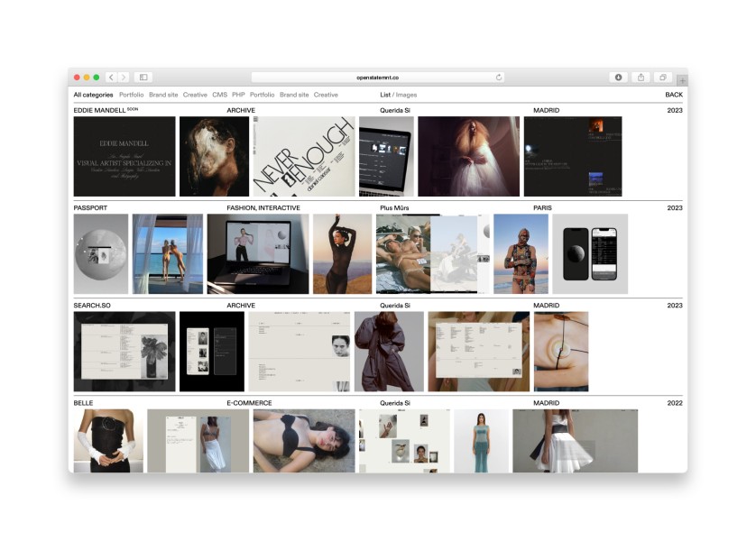Filter projects by PHP

238,95
